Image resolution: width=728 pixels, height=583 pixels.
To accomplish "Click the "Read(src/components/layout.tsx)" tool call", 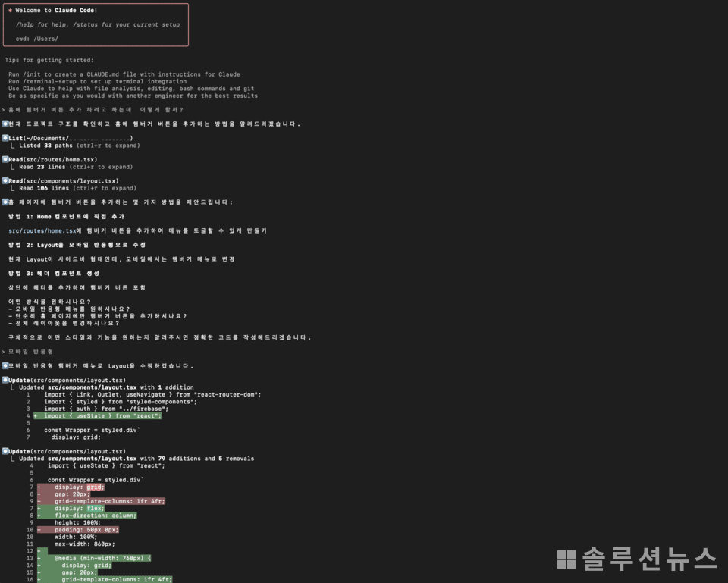I will (x=64, y=181).
